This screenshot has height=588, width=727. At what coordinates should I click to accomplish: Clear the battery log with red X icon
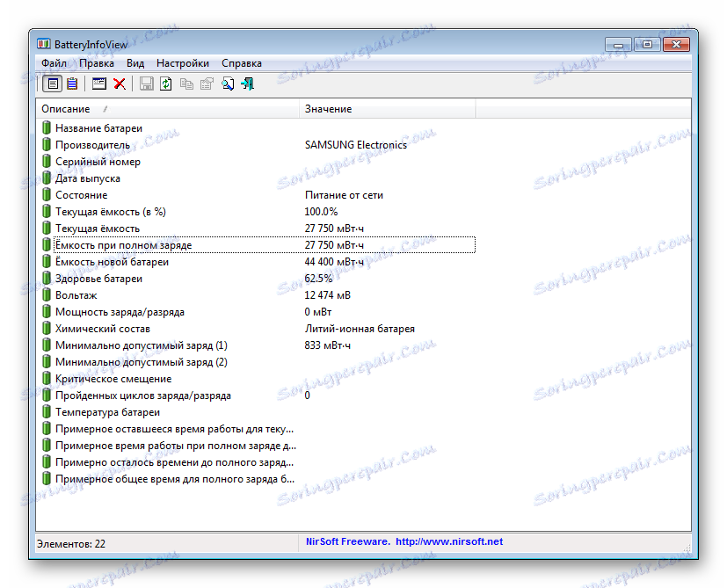tap(120, 83)
